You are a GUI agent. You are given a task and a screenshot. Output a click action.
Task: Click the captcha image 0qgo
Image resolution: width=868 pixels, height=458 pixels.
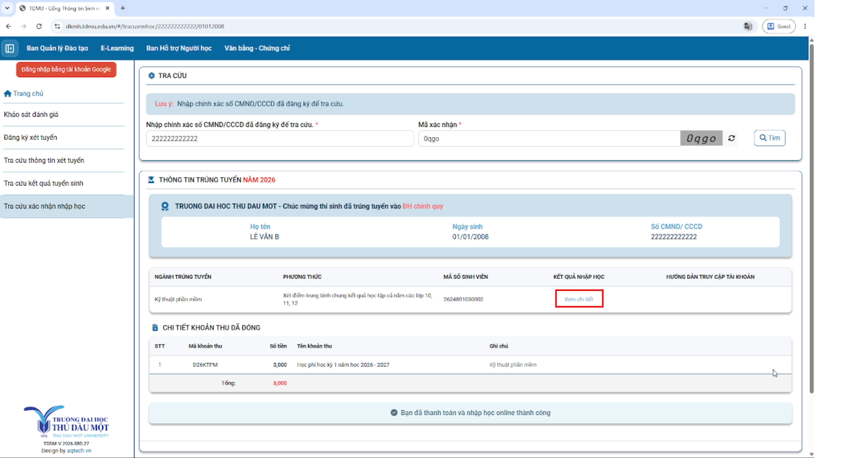701,139
